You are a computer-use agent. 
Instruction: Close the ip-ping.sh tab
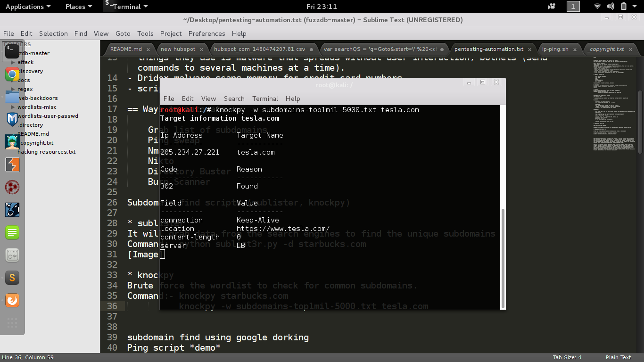click(575, 49)
